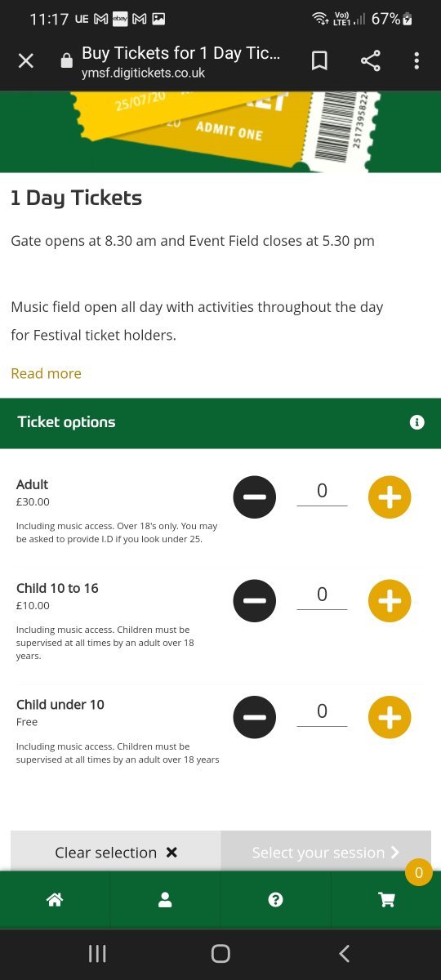Remove one Child 10 to 16 ticket
Viewport: 441px width, 980px height.
pyautogui.click(x=255, y=601)
